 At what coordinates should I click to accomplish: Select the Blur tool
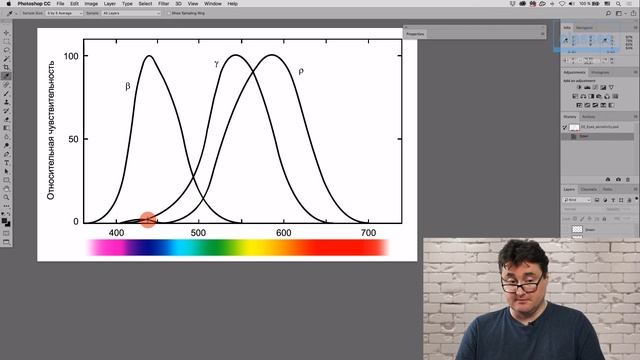coord(6,137)
